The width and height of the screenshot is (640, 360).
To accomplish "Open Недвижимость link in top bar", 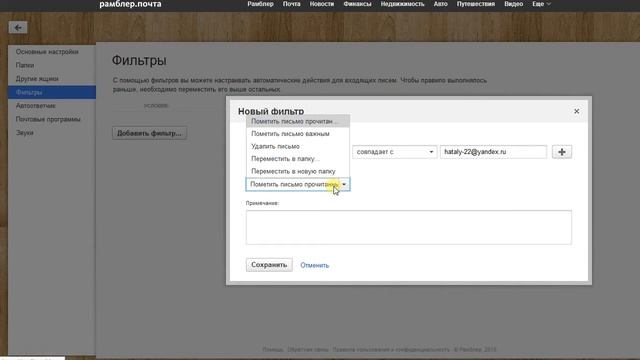I will 402,4.
